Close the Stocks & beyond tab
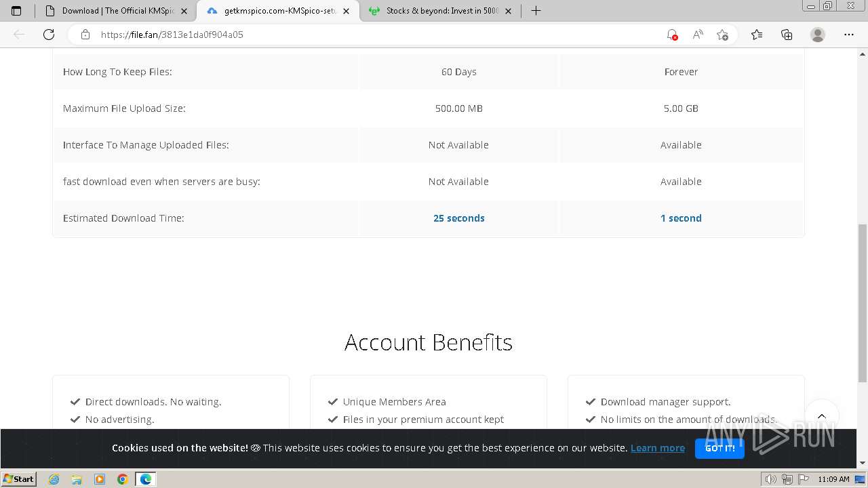This screenshot has width=868, height=488. [508, 11]
